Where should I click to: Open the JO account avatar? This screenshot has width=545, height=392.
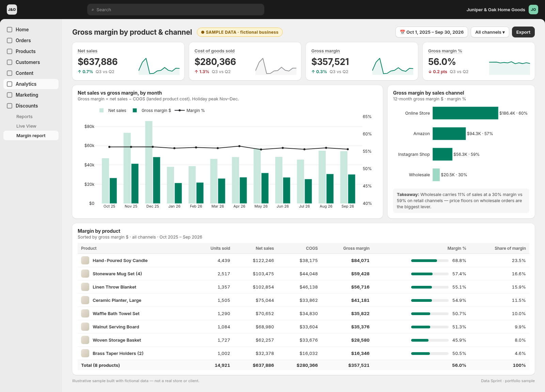coord(533,10)
